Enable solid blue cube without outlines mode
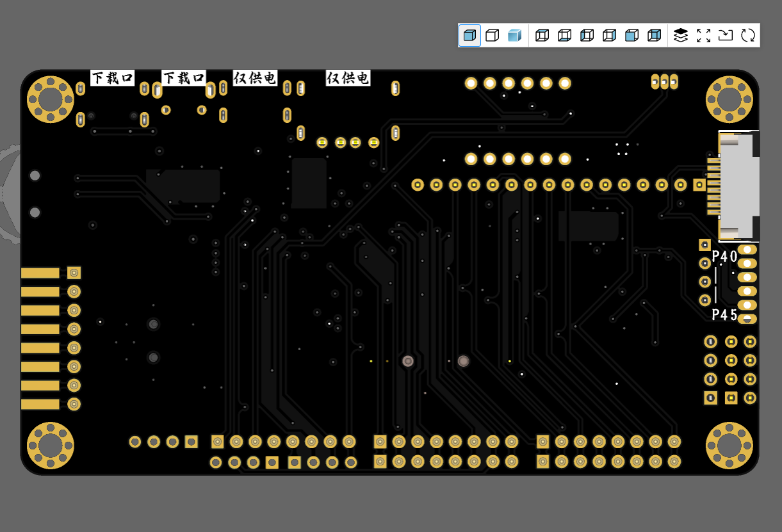782x532 pixels. coord(514,35)
